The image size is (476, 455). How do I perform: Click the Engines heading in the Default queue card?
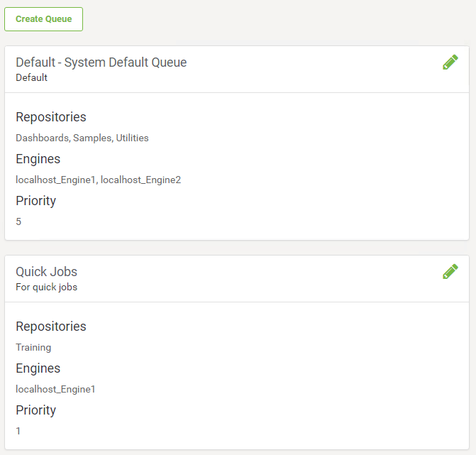(38, 159)
